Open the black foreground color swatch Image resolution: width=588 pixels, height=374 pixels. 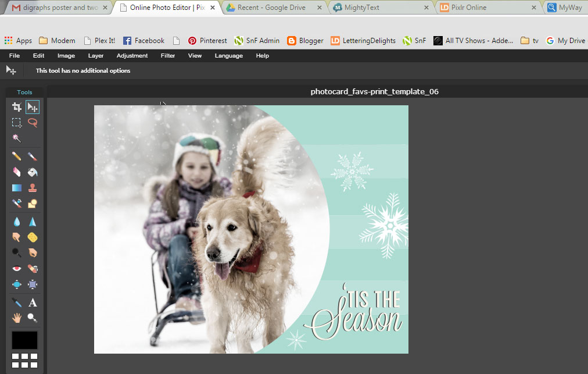click(x=25, y=340)
